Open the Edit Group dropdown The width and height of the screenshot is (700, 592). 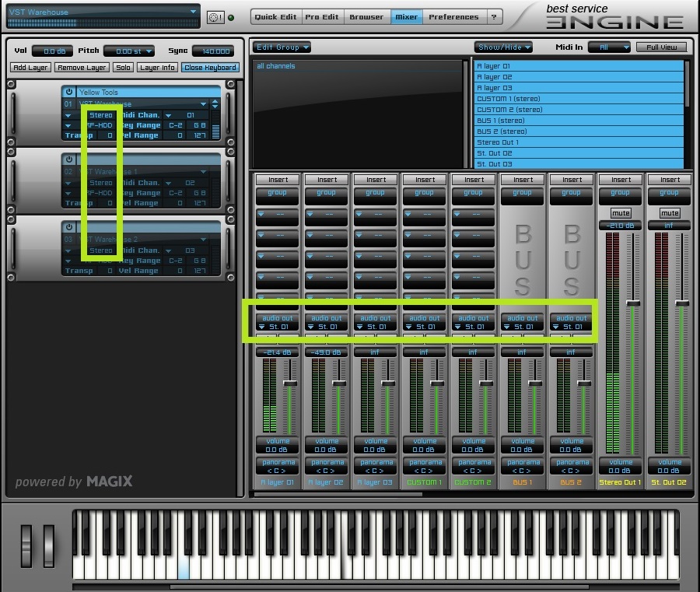pos(282,47)
